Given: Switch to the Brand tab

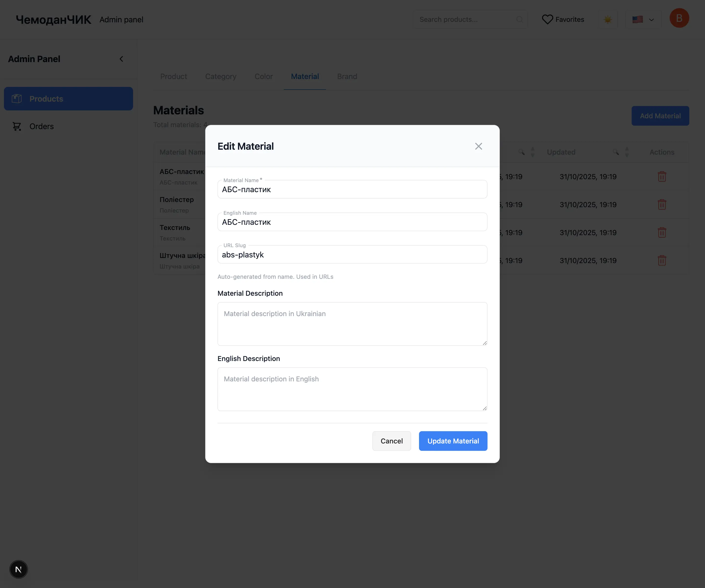Looking at the screenshot, I should pyautogui.click(x=347, y=77).
